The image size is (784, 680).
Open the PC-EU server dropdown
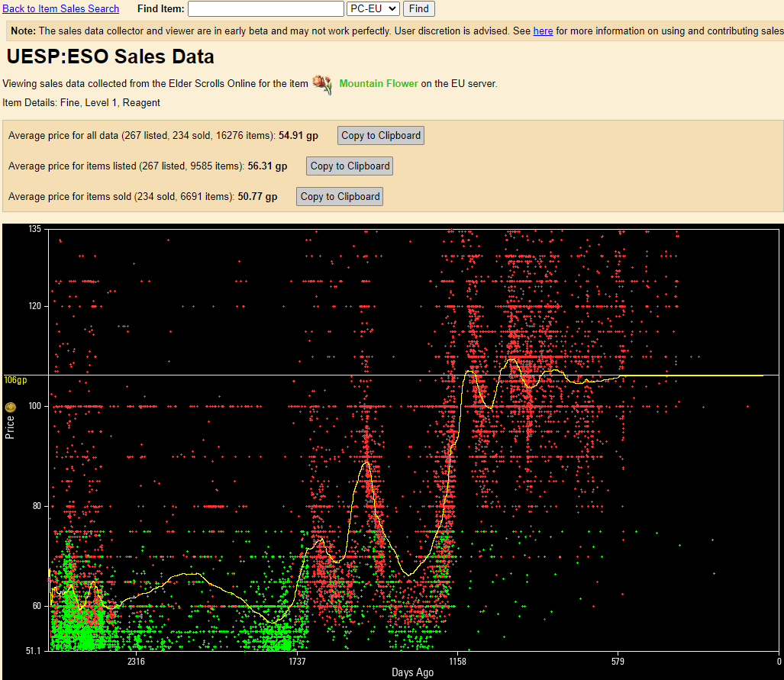pyautogui.click(x=373, y=8)
